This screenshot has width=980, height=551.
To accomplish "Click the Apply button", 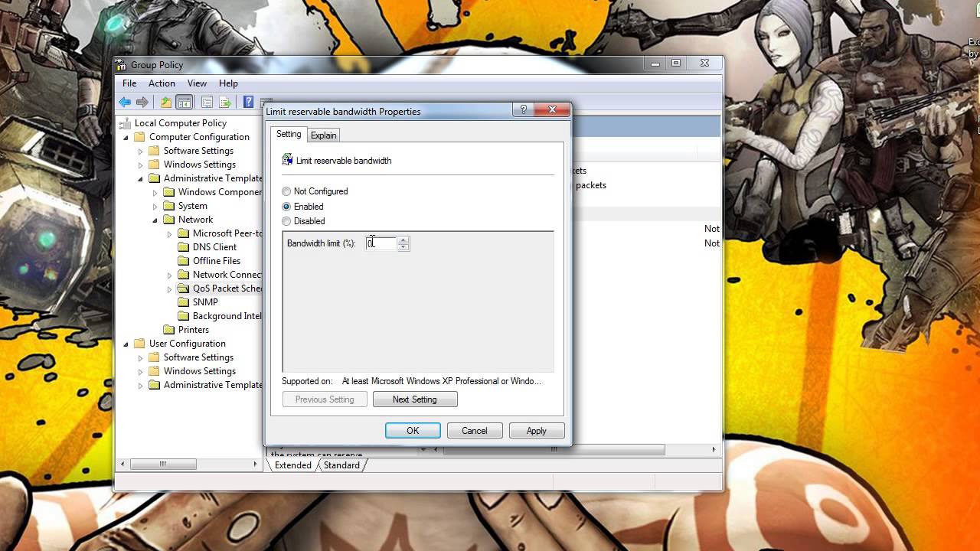I will pyautogui.click(x=537, y=431).
